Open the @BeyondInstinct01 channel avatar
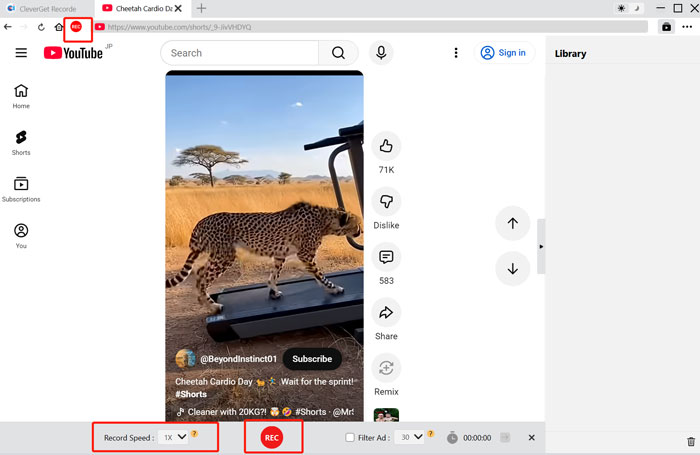 [x=185, y=359]
